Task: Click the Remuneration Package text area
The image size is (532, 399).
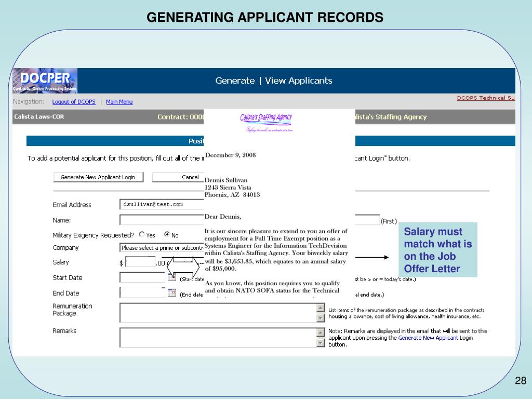Action: 218,313
